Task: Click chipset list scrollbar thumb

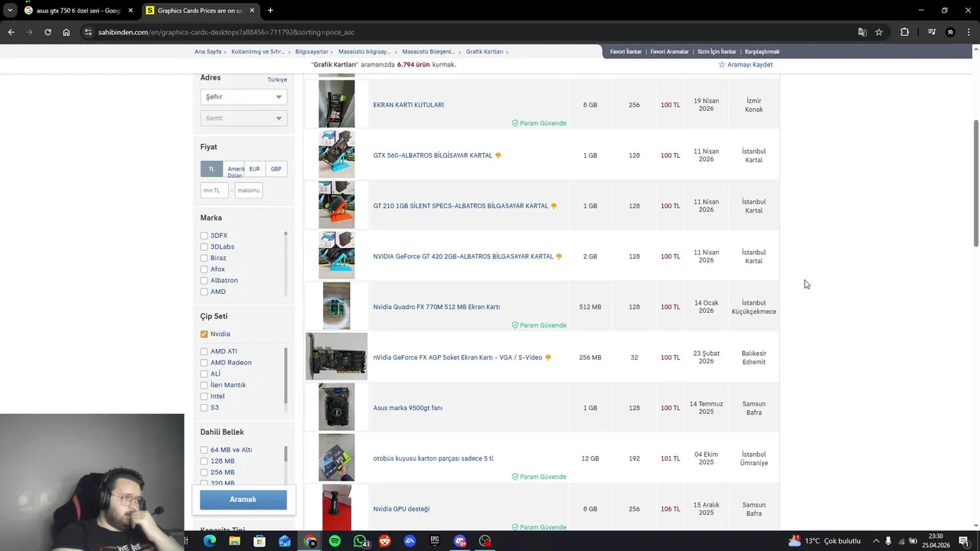Action: pos(286,375)
